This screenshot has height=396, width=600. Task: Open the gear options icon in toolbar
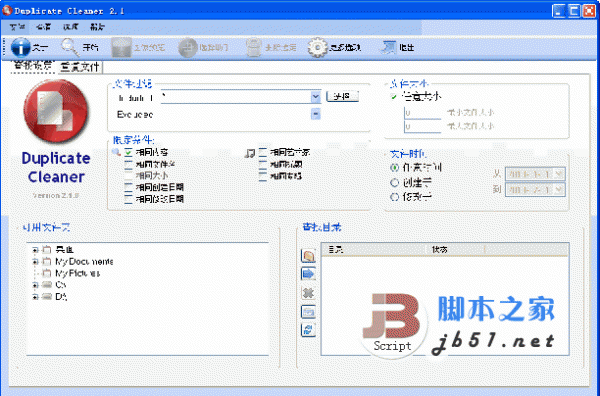coord(317,47)
